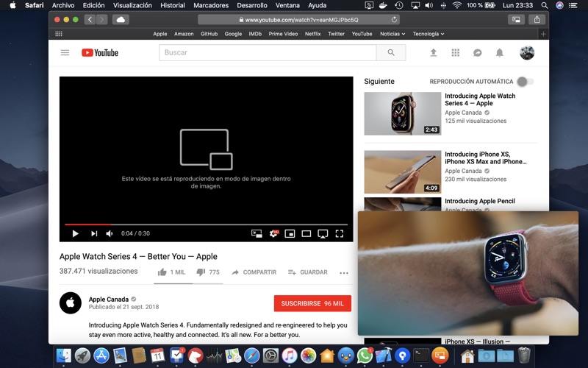Image resolution: width=588 pixels, height=368 pixels.
Task: Open the iCloud Tabs cloud button
Action: (x=121, y=20)
